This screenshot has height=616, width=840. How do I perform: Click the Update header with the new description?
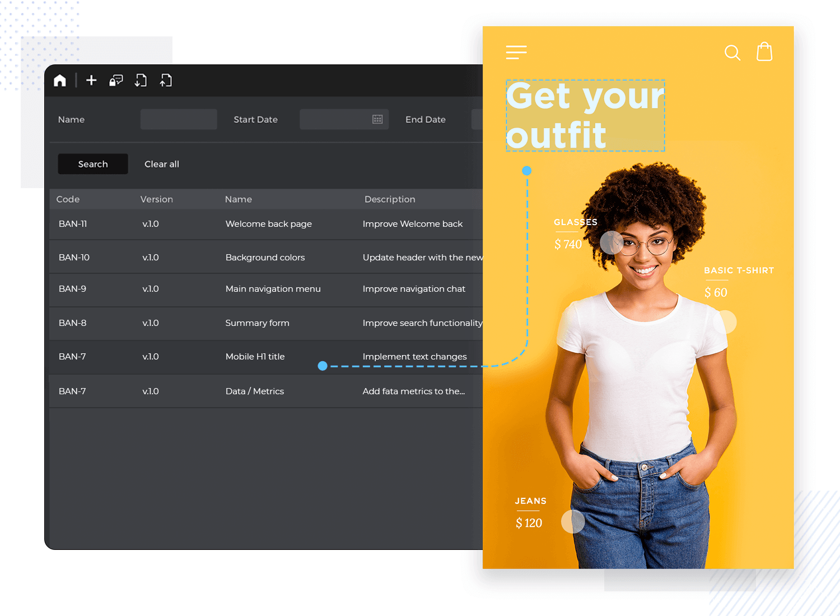423,258
